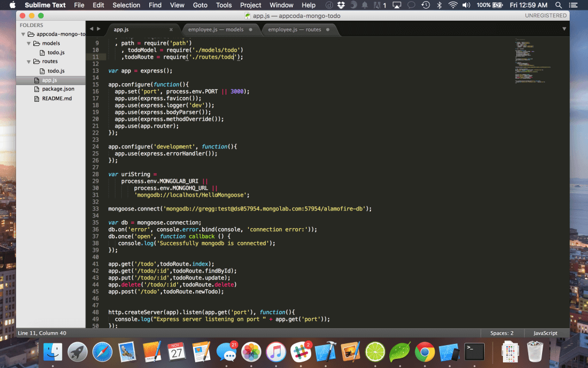The height and width of the screenshot is (368, 588).
Task: Select README.md file in sidebar
Action: tap(57, 98)
